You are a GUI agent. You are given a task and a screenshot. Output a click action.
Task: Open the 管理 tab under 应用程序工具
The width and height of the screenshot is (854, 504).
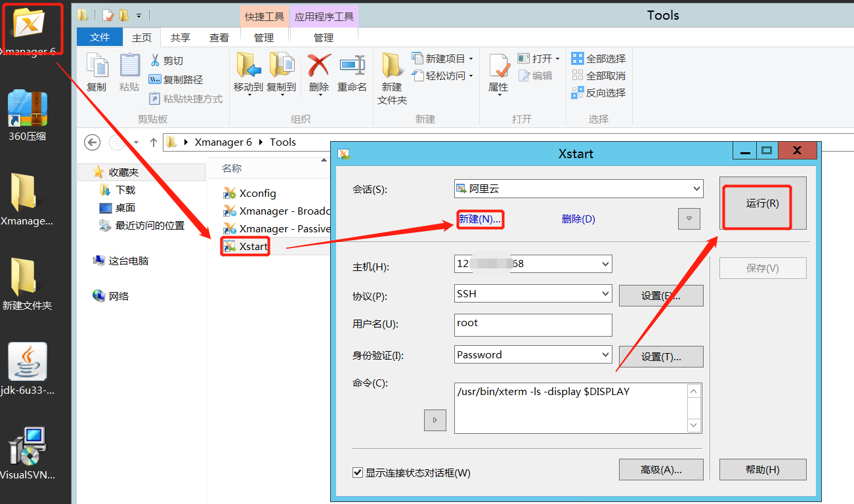324,38
